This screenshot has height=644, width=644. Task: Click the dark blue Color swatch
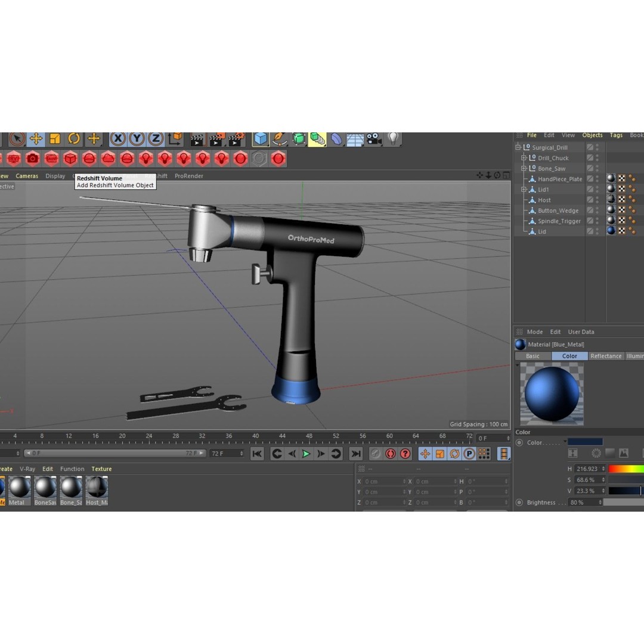585,442
